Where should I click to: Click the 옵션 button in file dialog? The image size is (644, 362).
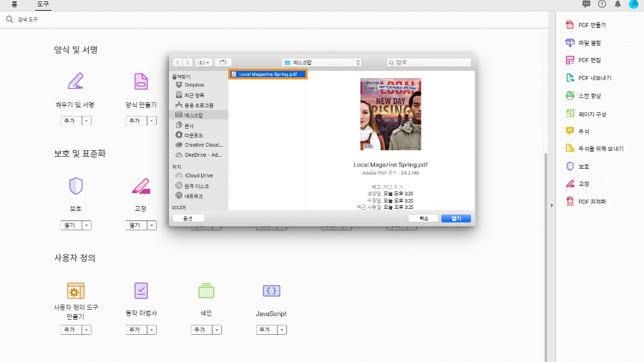188,218
